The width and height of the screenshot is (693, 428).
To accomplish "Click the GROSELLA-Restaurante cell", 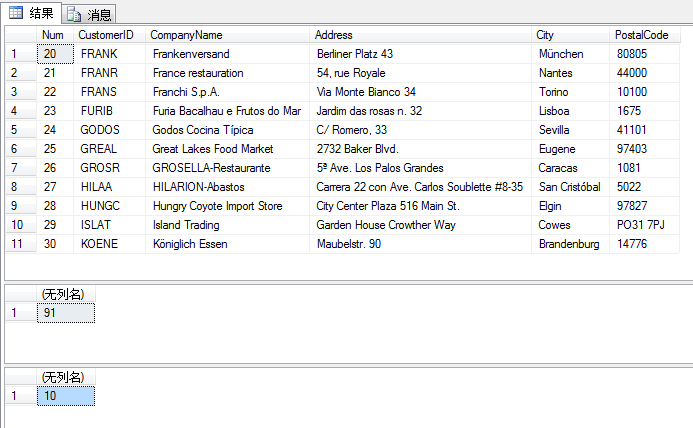I will 227,168.
